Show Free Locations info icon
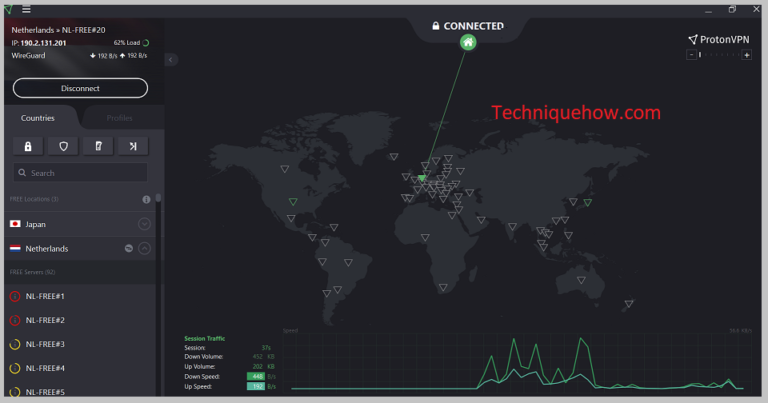This screenshot has width=768, height=403. click(146, 200)
